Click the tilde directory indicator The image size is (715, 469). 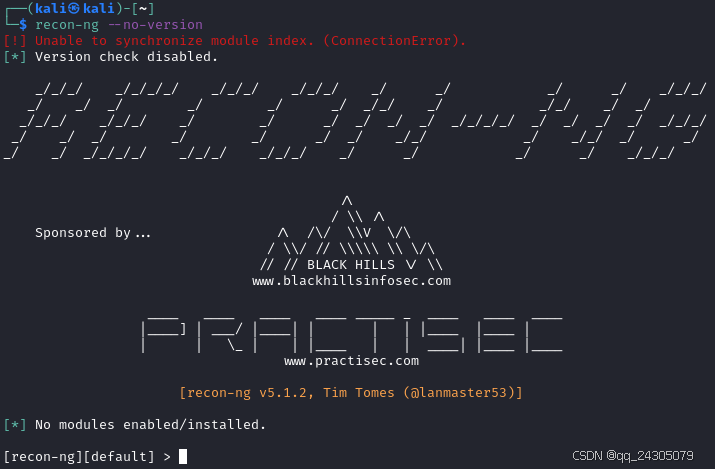tap(143, 9)
